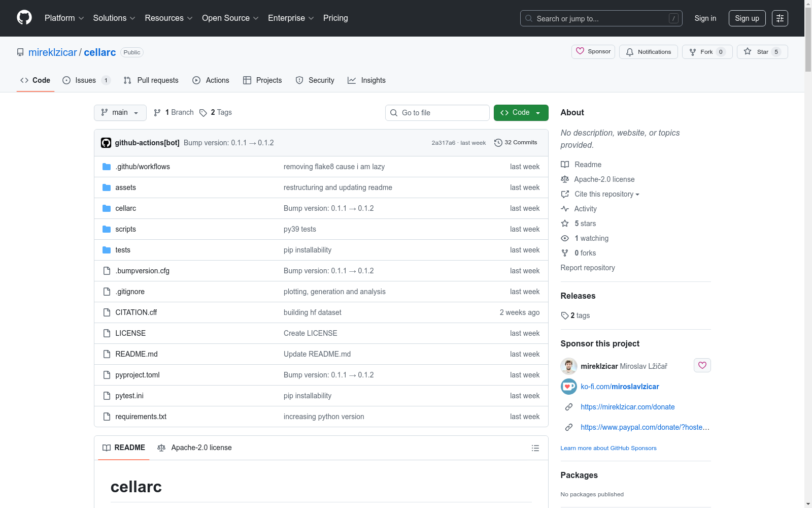Click the pytest.ini file icon
The height and width of the screenshot is (508, 812).
[107, 396]
